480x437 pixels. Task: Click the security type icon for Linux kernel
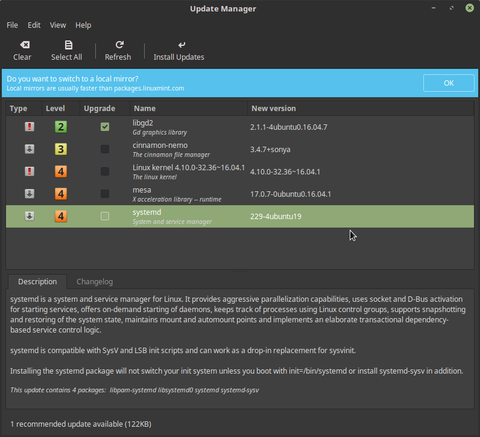coord(29,171)
